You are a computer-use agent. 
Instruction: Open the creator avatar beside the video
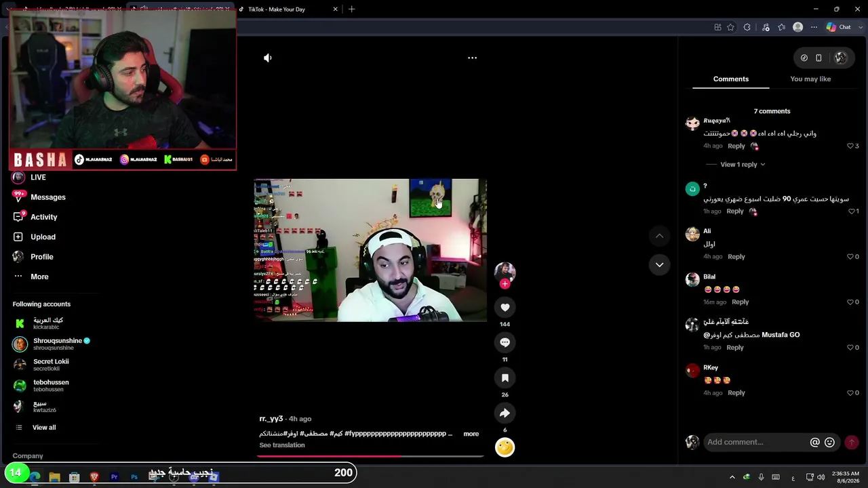[x=505, y=272]
